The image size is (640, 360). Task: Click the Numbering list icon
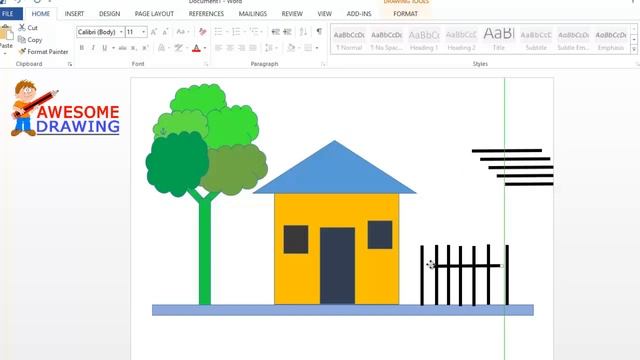pos(236,31)
